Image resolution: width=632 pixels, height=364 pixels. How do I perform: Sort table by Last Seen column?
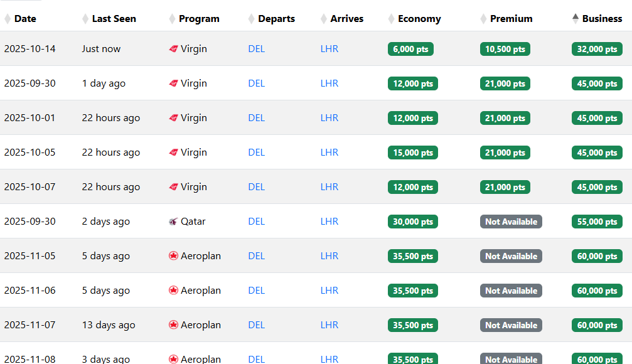coord(114,19)
